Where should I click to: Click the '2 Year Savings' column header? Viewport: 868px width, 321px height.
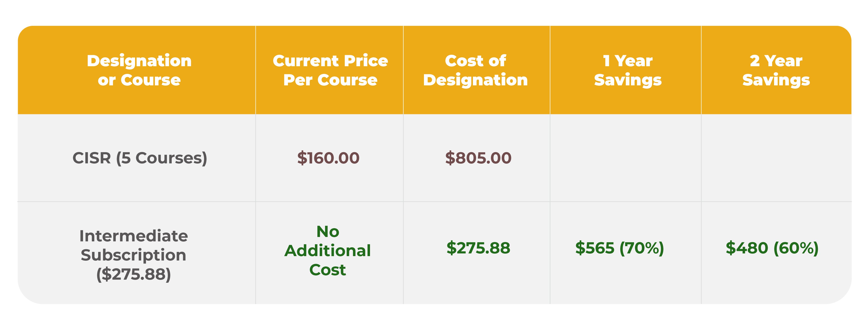pyautogui.click(x=776, y=70)
